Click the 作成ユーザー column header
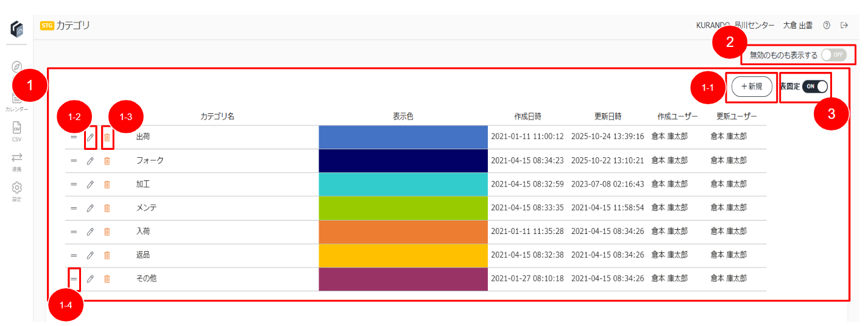The height and width of the screenshot is (326, 868). (x=677, y=116)
